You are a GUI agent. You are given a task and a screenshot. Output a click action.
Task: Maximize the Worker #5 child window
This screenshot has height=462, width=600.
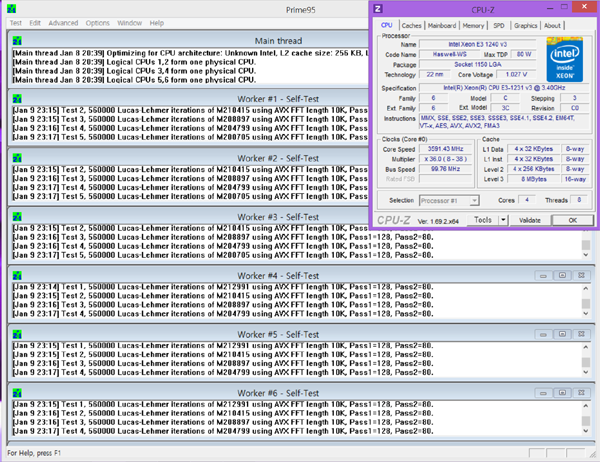(x=562, y=335)
